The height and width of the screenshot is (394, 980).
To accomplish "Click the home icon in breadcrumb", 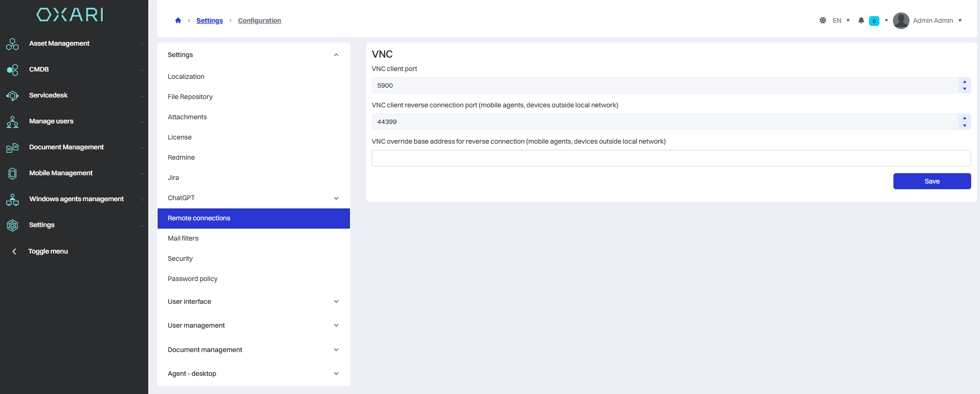I will click(x=178, y=21).
